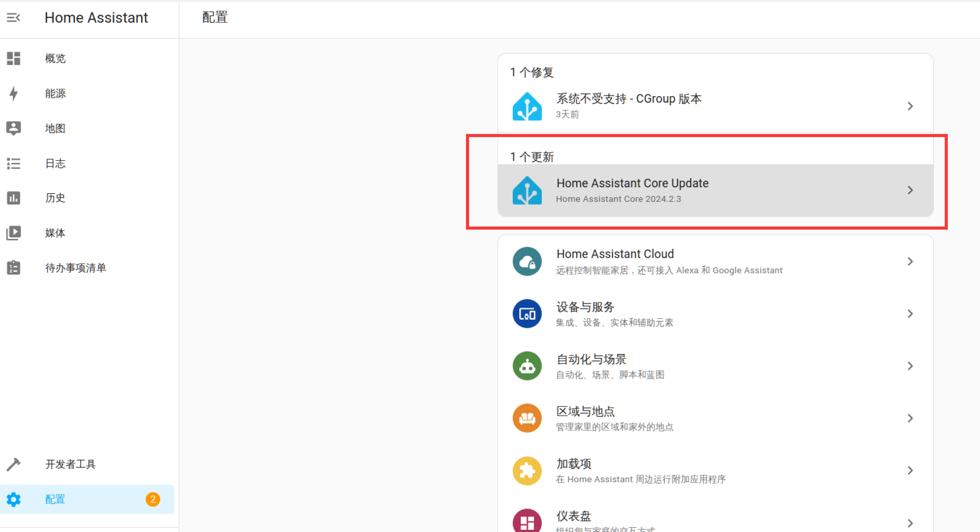This screenshot has height=532, width=980.
Task: Expand the 加载项 chevron
Action: click(x=910, y=471)
